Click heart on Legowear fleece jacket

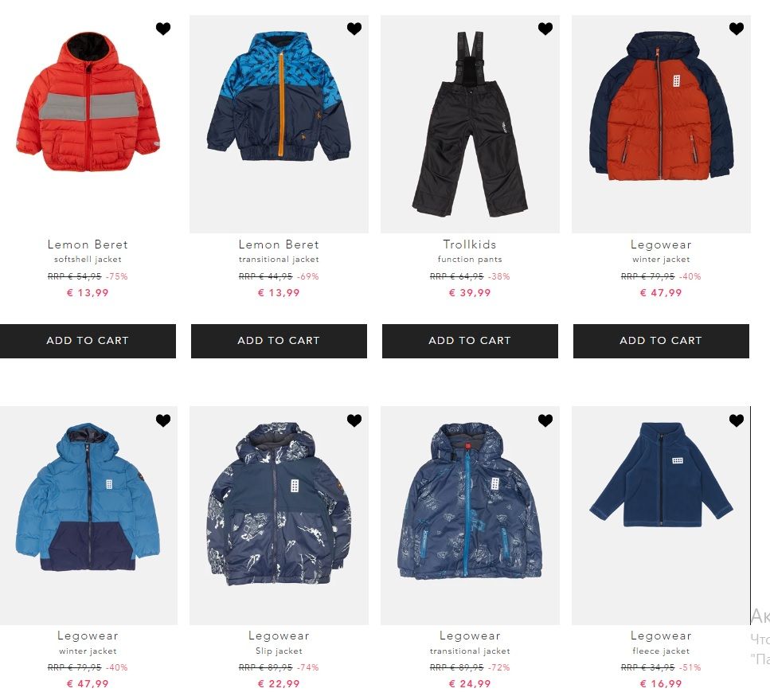coord(736,420)
